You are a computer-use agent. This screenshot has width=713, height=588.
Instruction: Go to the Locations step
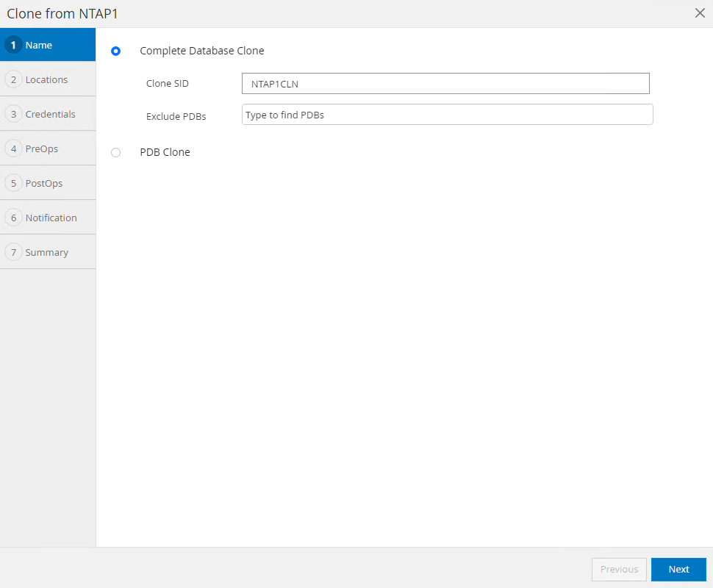[46, 79]
